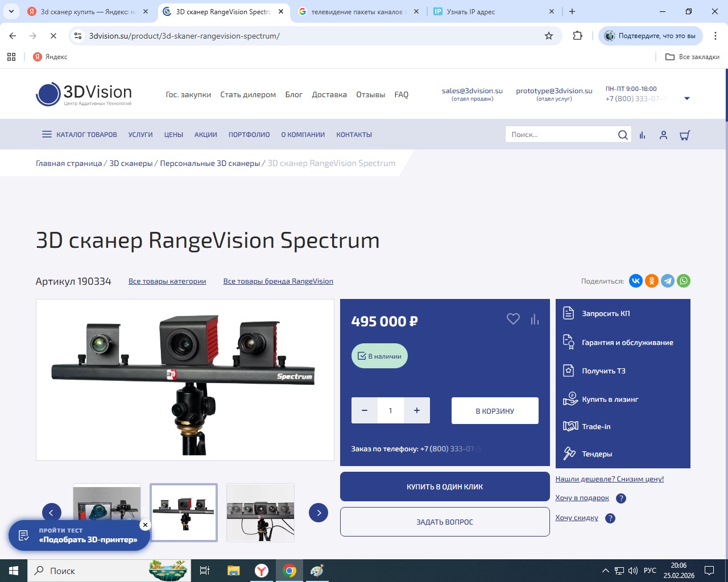
Task: Open the comparison list icon in header
Action: pos(642,135)
